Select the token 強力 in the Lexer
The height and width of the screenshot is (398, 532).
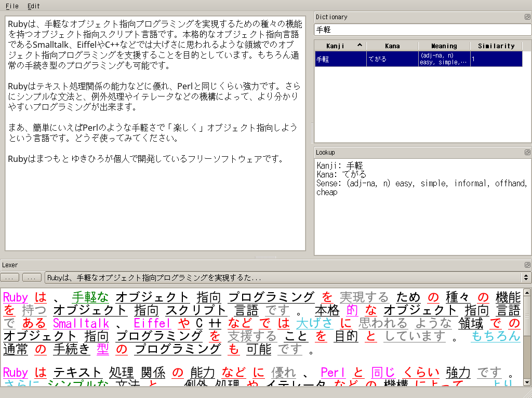pyautogui.click(x=458, y=373)
